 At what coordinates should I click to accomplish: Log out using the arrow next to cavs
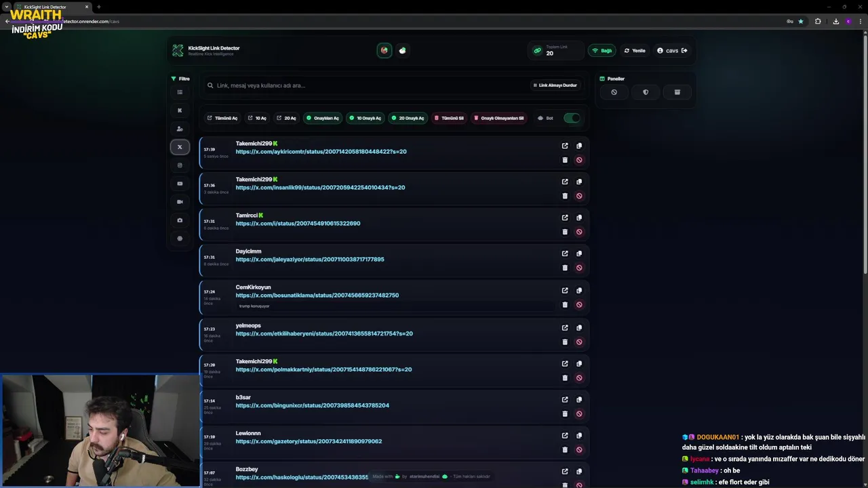tap(684, 51)
